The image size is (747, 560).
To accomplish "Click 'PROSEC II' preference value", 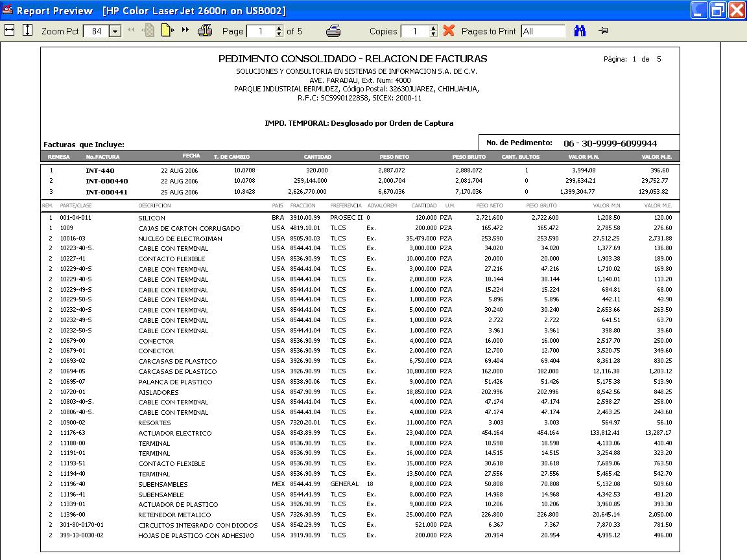I will coord(346,218).
